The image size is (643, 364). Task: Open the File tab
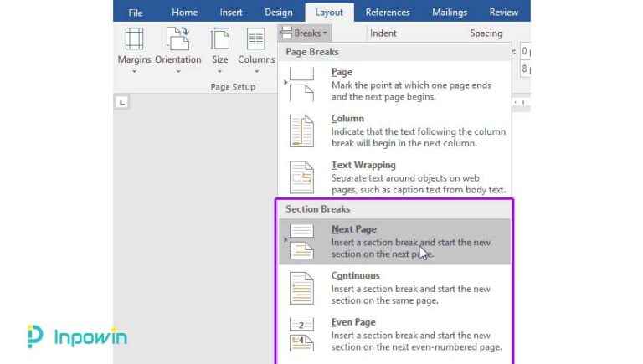[135, 13]
